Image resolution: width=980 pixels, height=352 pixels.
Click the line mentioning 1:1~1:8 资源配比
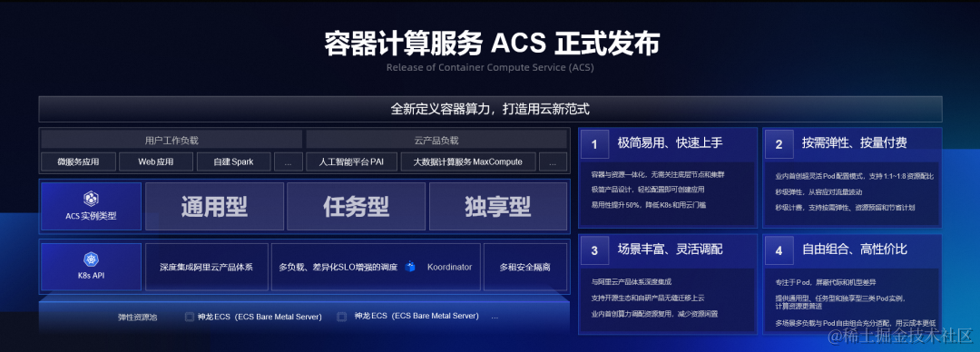(855, 177)
